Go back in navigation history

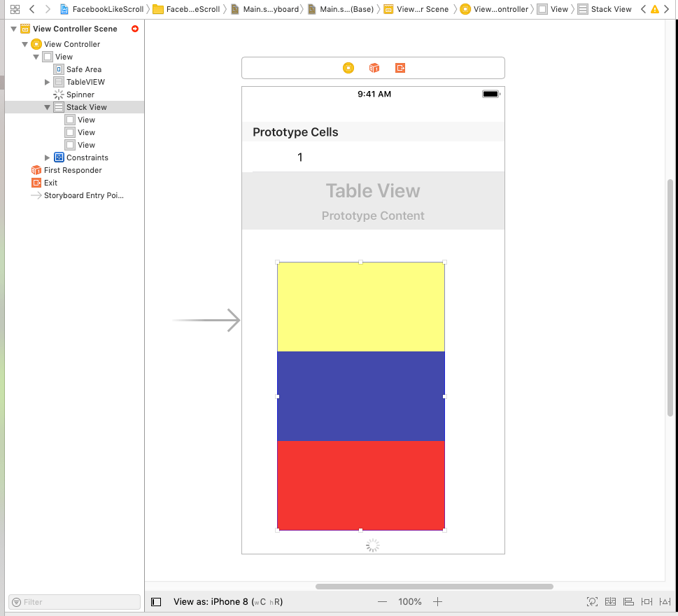pos(31,9)
